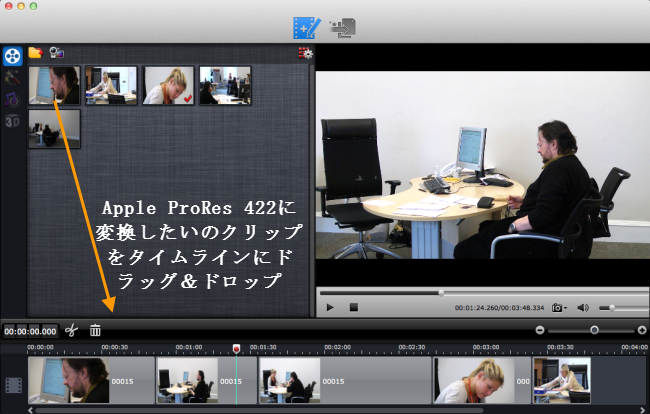Open the music note audio tab

pyautogui.click(x=12, y=99)
